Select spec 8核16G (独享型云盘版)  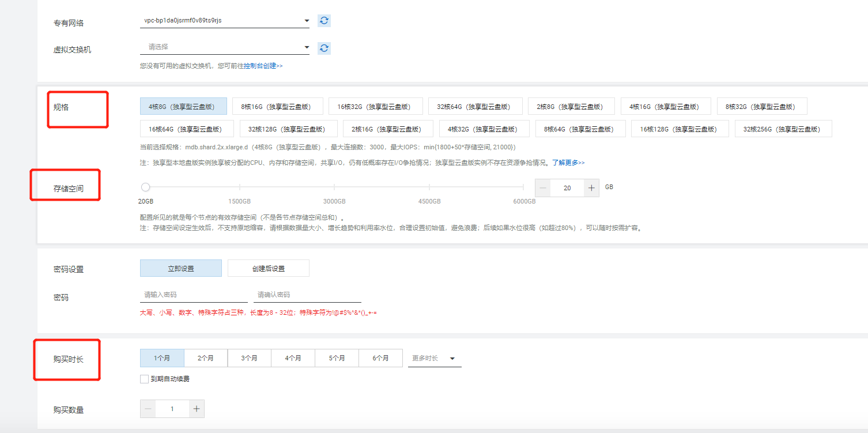[x=278, y=106]
